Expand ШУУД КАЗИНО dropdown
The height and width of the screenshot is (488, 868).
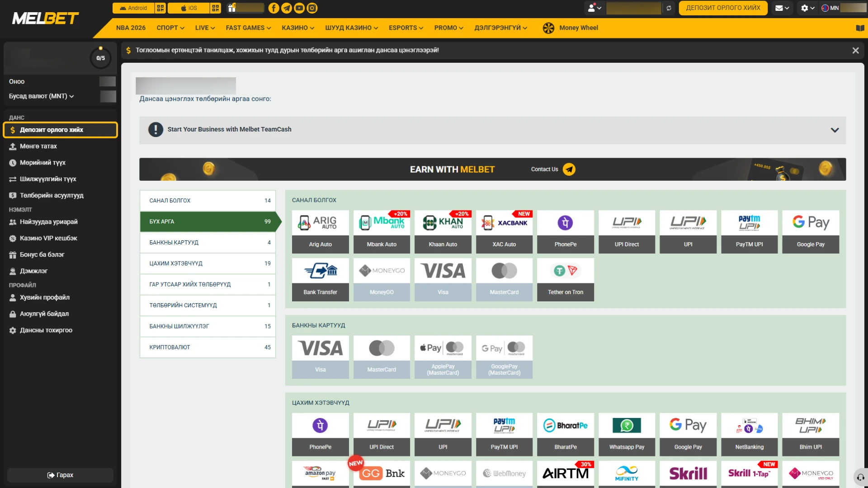coord(352,28)
